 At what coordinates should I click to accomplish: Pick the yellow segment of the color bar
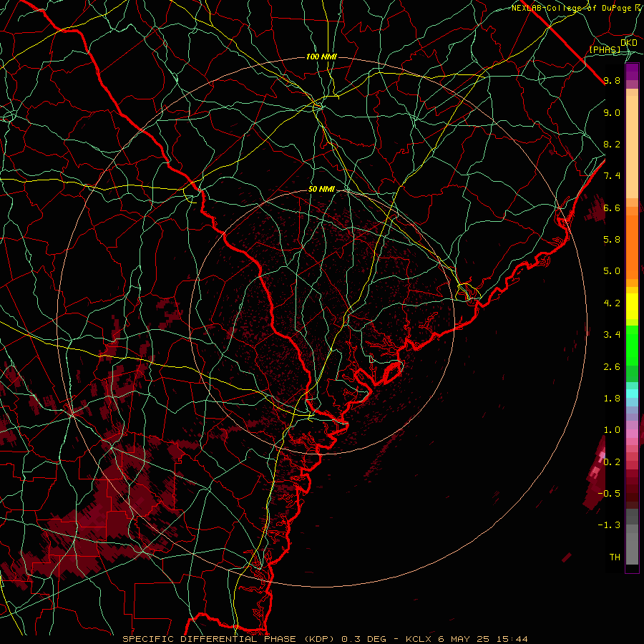[632, 306]
